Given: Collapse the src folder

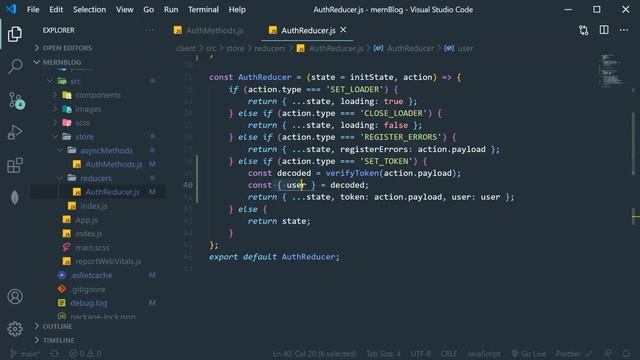Looking at the screenshot, I should click(x=75, y=81).
